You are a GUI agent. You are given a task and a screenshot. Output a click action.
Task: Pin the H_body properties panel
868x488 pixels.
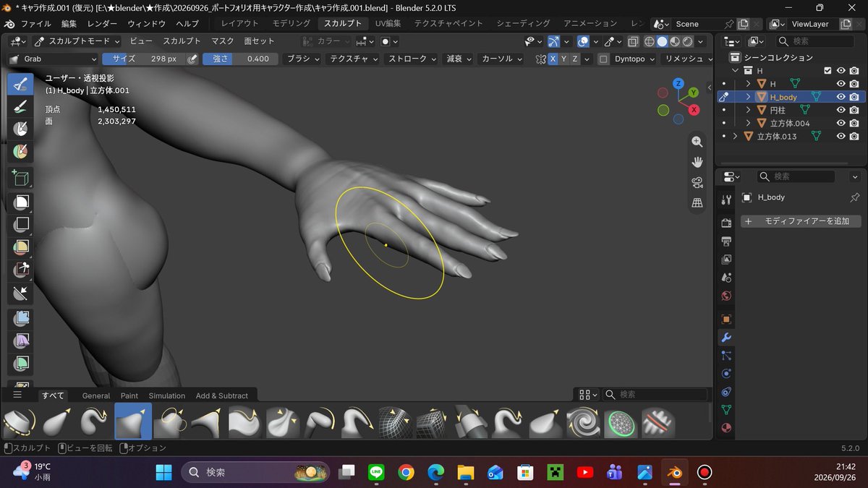[854, 197]
